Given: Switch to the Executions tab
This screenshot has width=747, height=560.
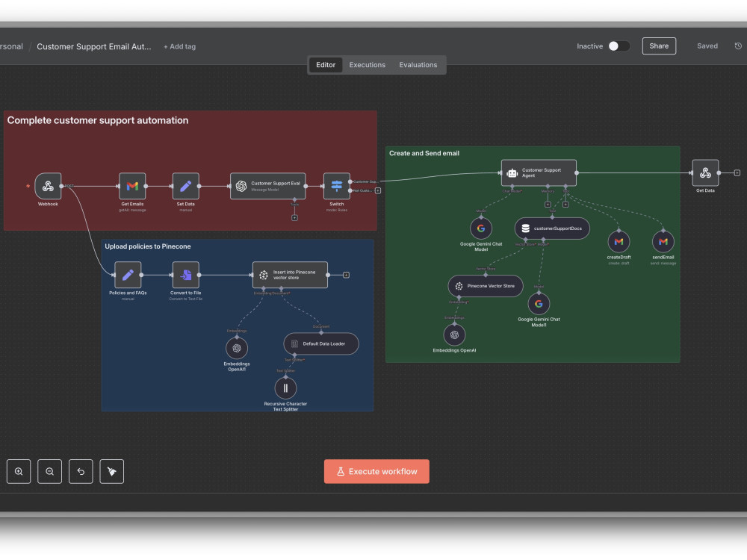Looking at the screenshot, I should (x=368, y=65).
